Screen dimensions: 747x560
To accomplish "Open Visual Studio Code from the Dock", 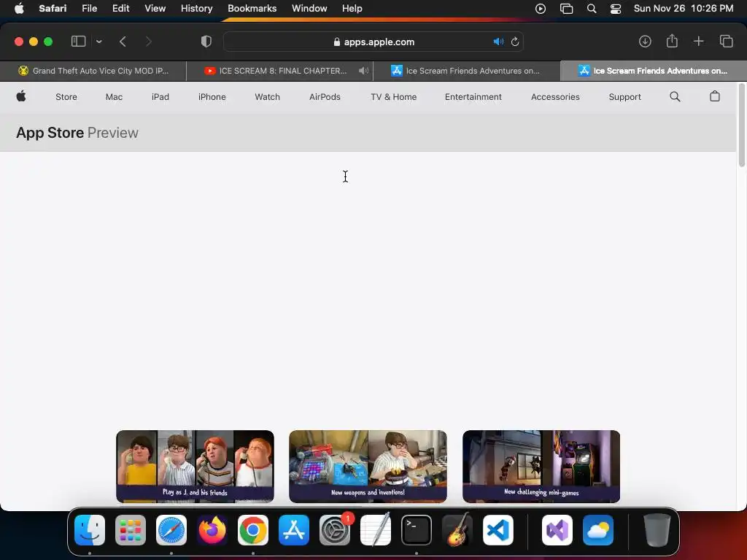I will (498, 530).
